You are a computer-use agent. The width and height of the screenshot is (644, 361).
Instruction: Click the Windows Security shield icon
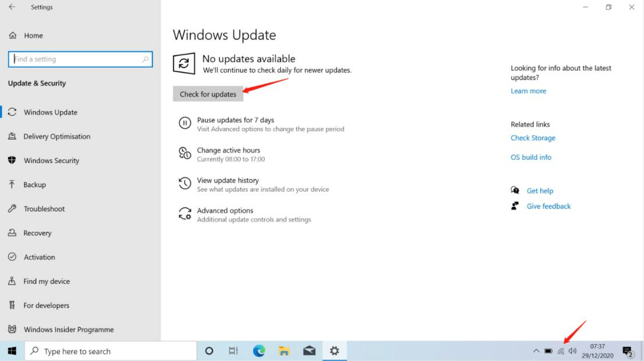pos(12,160)
